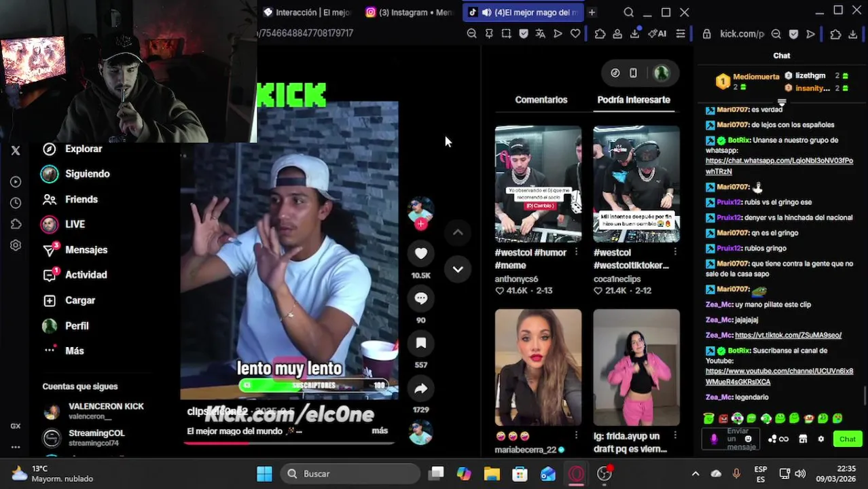The image size is (868, 489).
Task: Go to next video with down chevron
Action: click(x=458, y=269)
